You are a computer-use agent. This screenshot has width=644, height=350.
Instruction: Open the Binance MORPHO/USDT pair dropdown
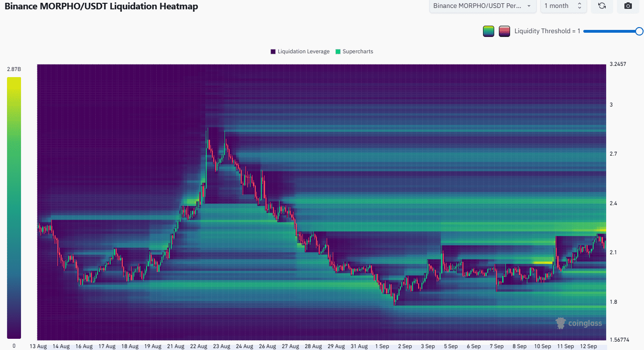click(483, 6)
